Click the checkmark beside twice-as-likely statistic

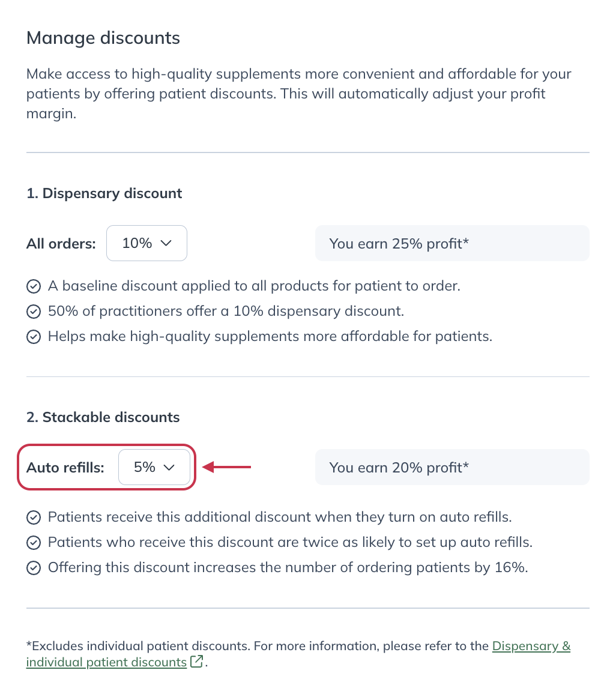(x=34, y=542)
